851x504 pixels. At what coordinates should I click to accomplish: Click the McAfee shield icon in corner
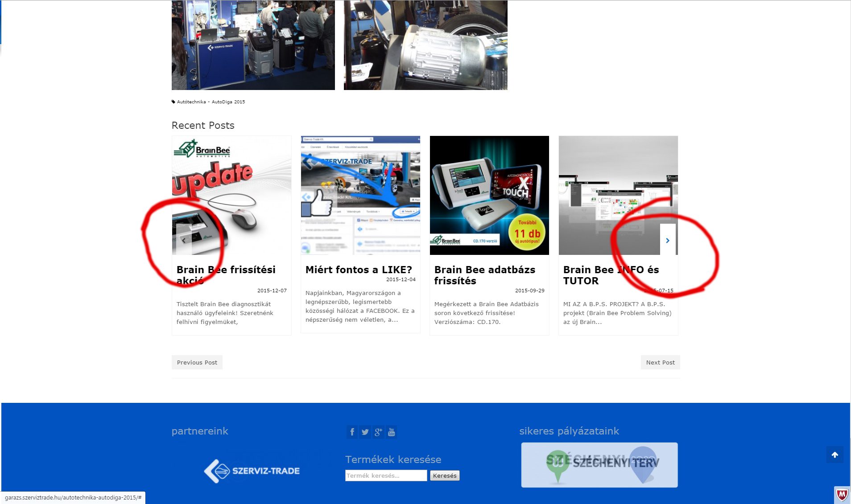842,495
